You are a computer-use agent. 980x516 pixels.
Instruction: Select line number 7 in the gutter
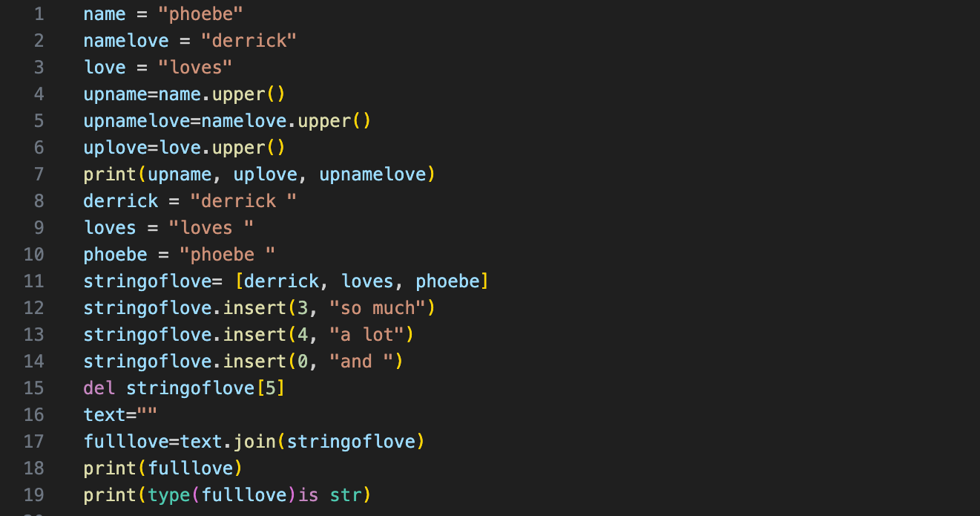click(39, 174)
